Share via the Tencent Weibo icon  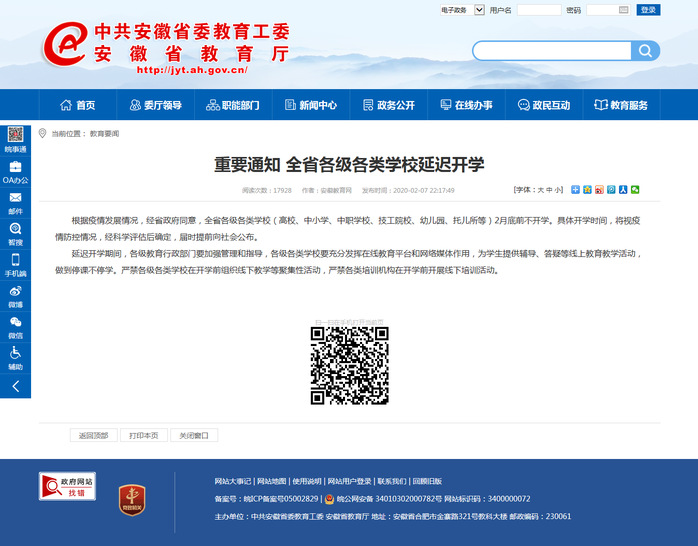[x=611, y=190]
